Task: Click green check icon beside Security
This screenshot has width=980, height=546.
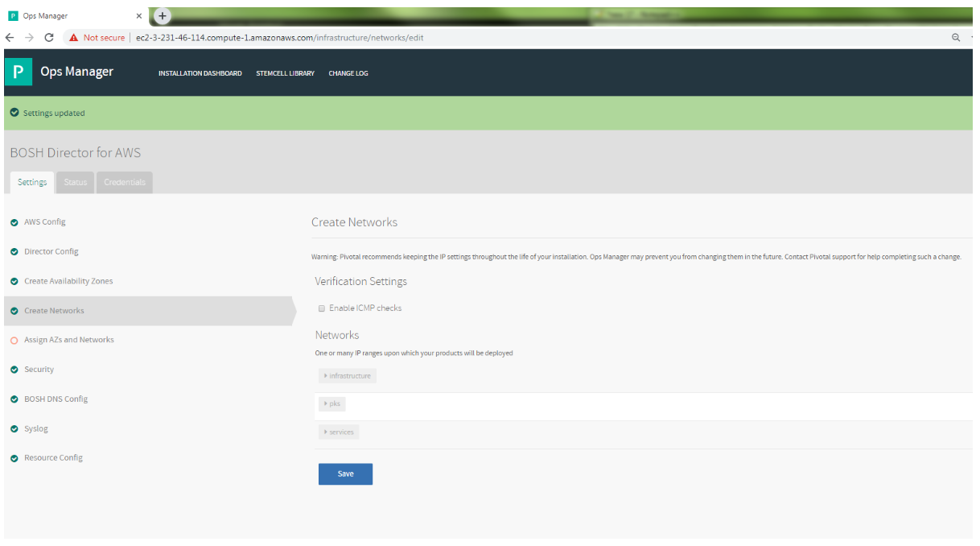Action: pyautogui.click(x=14, y=370)
